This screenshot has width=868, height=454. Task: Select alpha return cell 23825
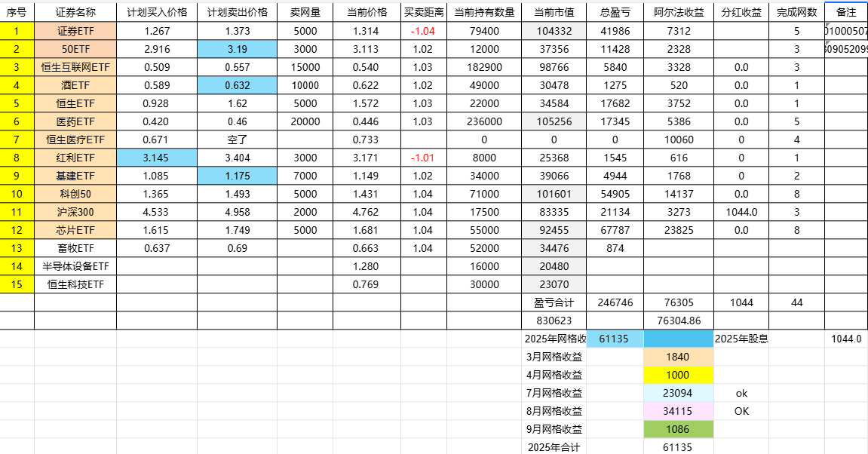click(x=679, y=230)
